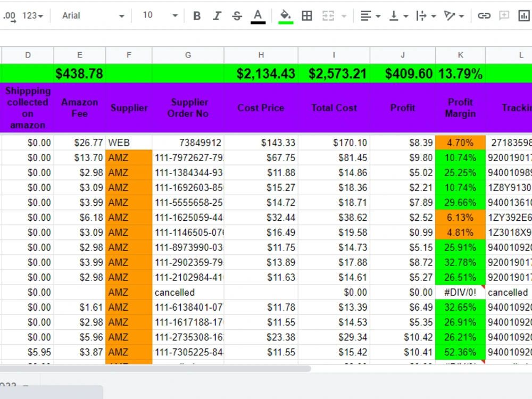Screen dimensions: 532x399
Task: Click shipping collected $5.95 cell
Action: tap(28, 352)
